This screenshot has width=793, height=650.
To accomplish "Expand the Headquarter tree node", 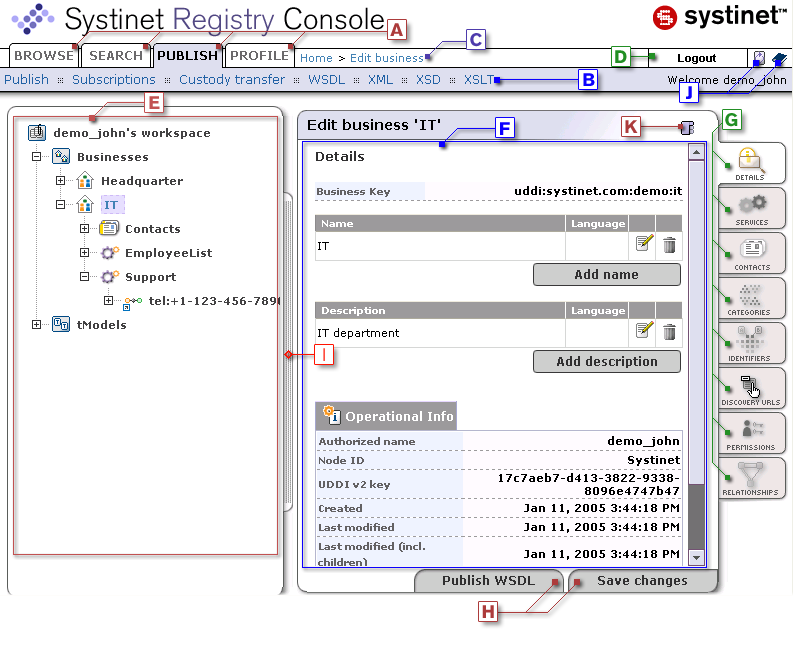I will coord(60,181).
